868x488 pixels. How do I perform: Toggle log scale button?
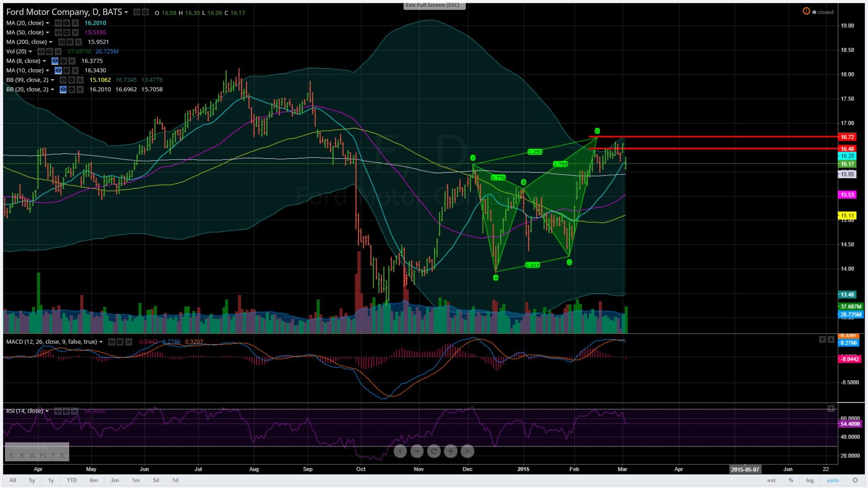(x=810, y=480)
